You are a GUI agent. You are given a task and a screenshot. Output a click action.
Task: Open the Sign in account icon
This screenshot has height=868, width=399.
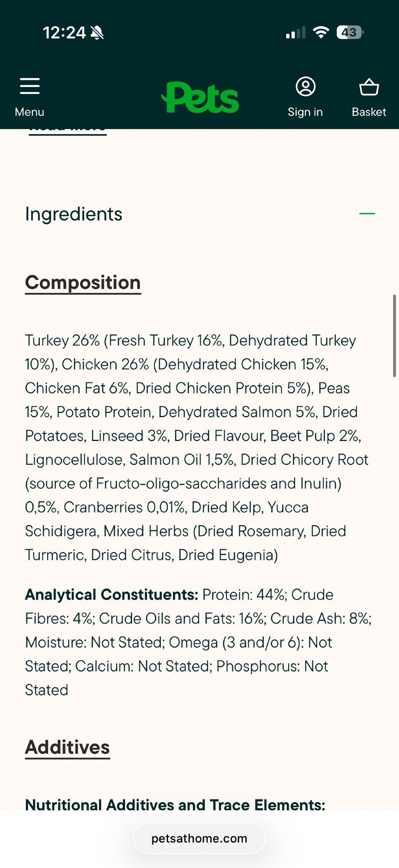(305, 87)
